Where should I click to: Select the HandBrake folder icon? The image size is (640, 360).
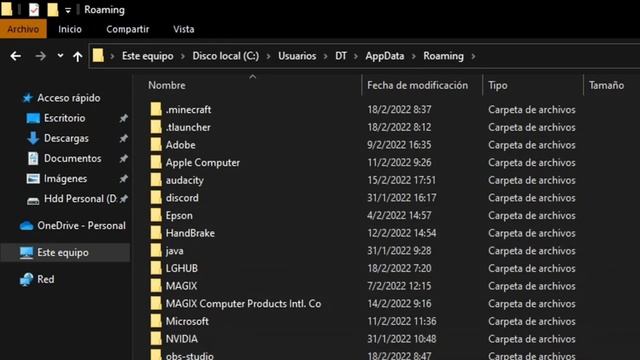pos(156,233)
